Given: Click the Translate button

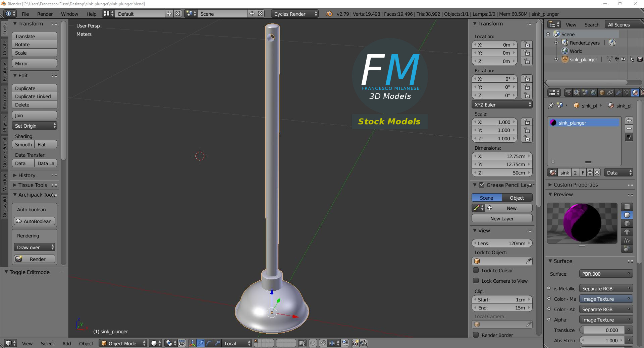Looking at the screenshot, I should [35, 36].
